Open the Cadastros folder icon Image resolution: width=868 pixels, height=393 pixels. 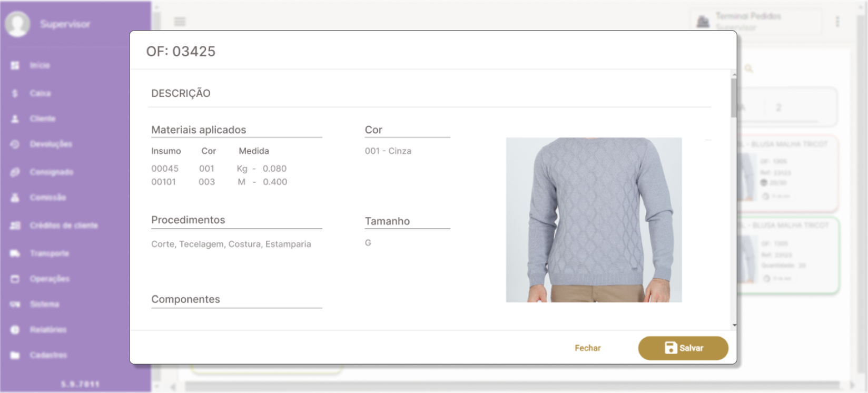[x=15, y=355]
